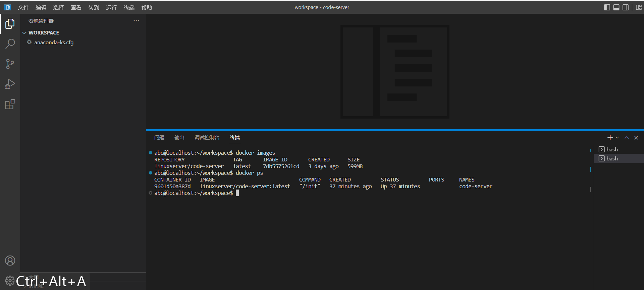Maximize the panel size with chevron
This screenshot has width=644, height=290.
click(627, 138)
